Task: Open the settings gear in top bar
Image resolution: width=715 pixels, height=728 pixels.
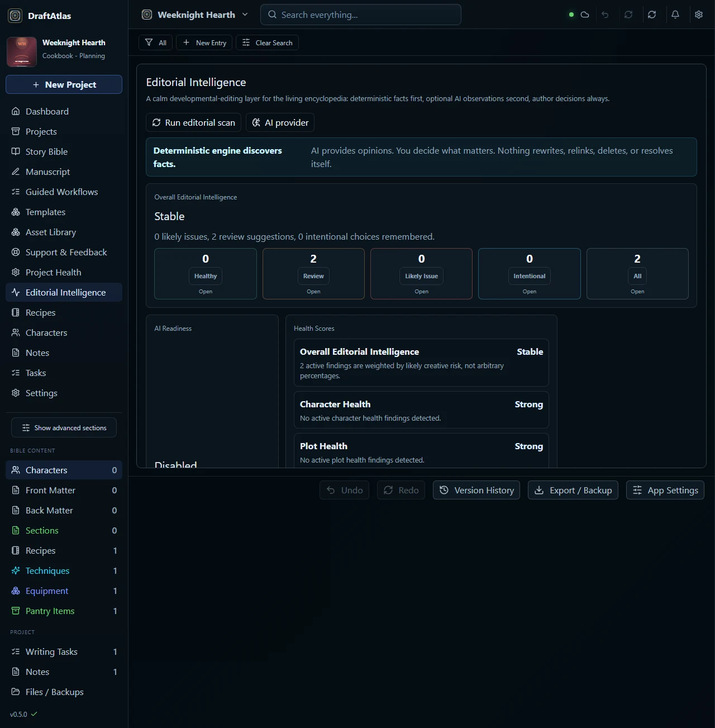Action: pyautogui.click(x=699, y=15)
